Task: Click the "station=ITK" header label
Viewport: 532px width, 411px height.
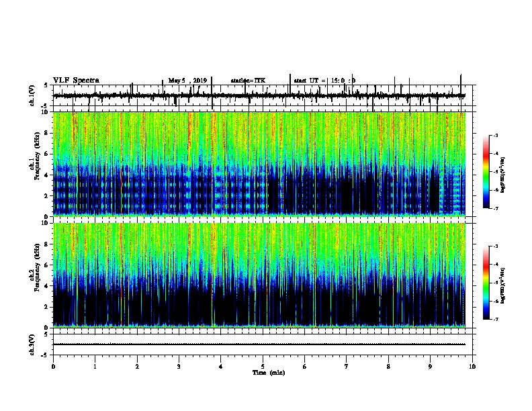Action: (x=248, y=81)
